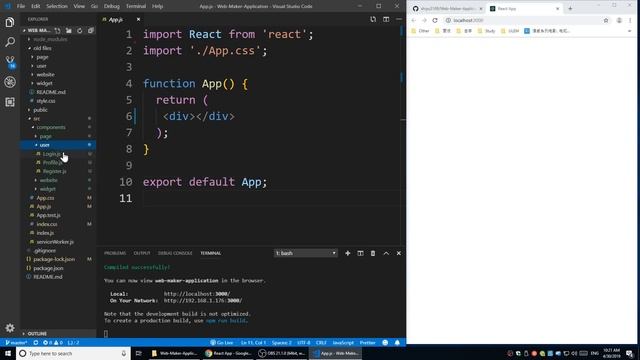The height and width of the screenshot is (360, 640).
Task: Open the Extensions view in activity bar
Action: 10,102
